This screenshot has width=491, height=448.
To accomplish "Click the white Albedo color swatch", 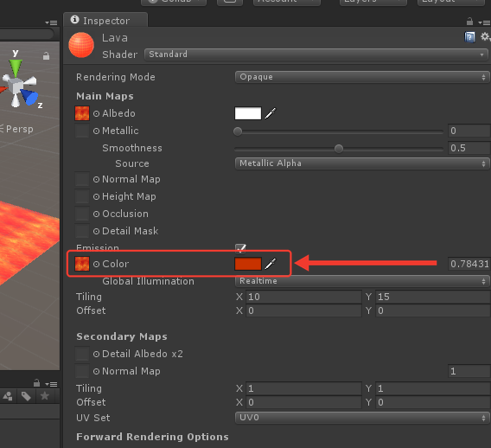I will click(248, 113).
